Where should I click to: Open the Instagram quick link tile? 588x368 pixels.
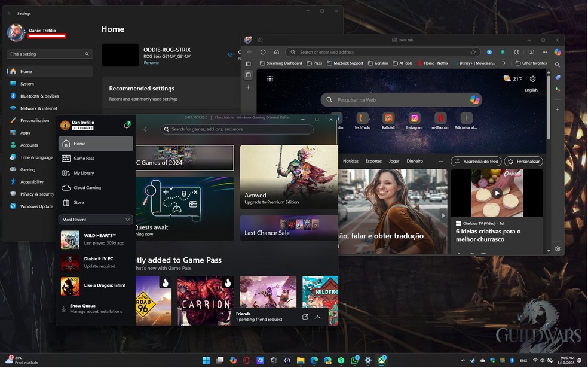[x=414, y=118]
